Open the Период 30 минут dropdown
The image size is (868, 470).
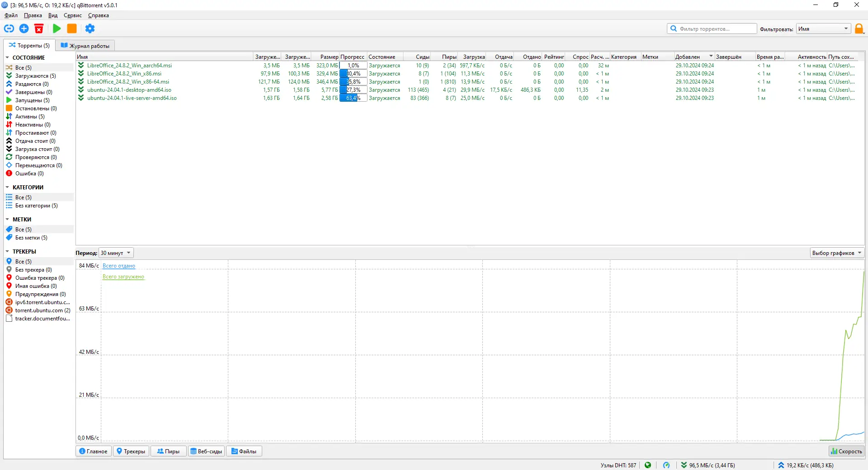click(x=116, y=253)
